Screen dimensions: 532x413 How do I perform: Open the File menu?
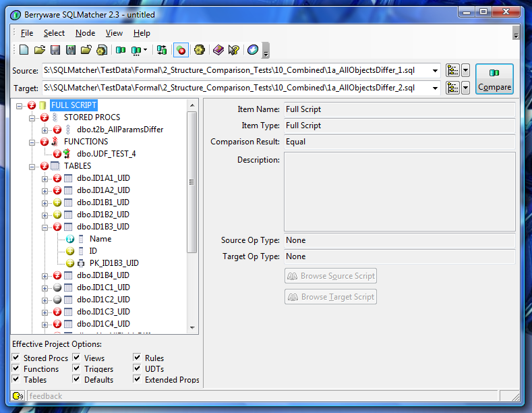pyautogui.click(x=27, y=33)
